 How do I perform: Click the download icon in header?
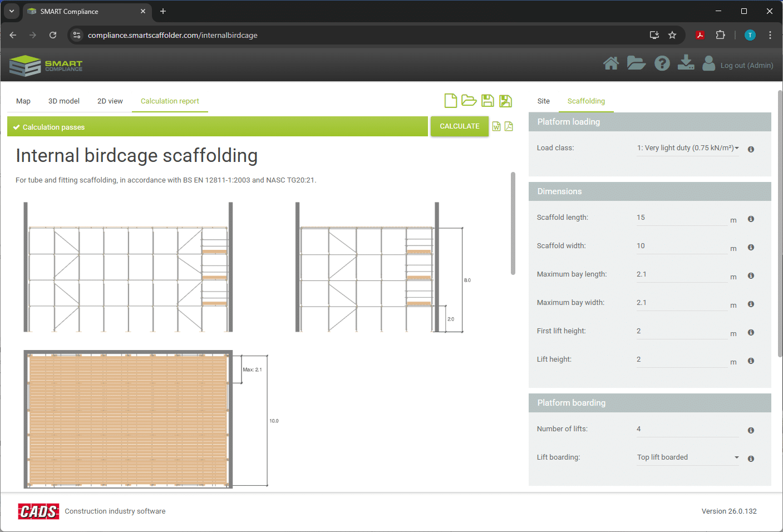(686, 63)
